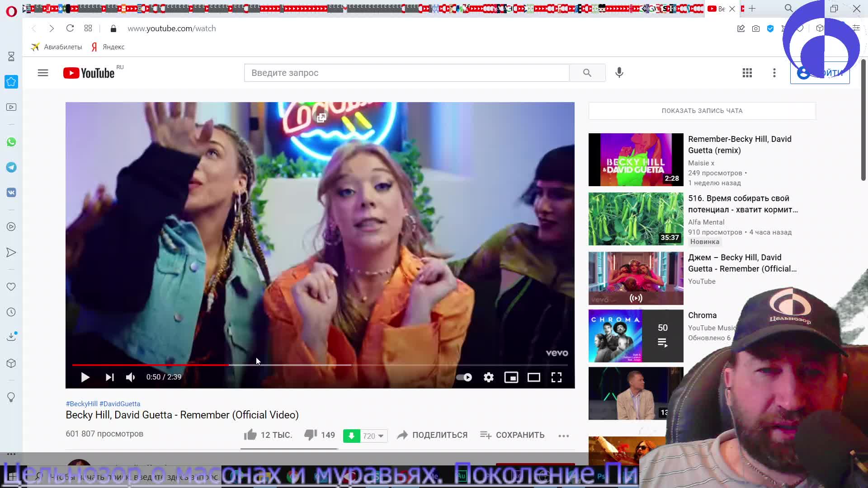
Task: Open history clock in sidebar
Action: (11, 312)
